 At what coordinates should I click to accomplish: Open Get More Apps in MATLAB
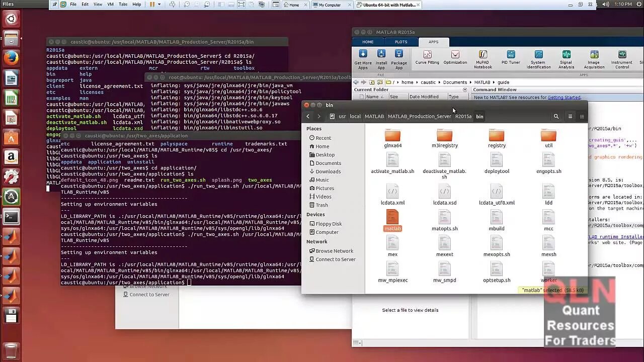[363, 59]
